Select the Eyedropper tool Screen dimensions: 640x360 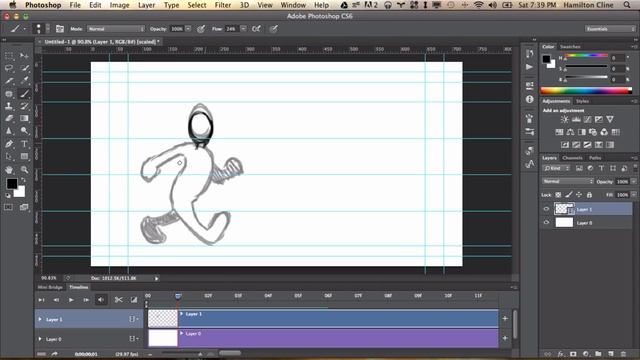tap(24, 81)
